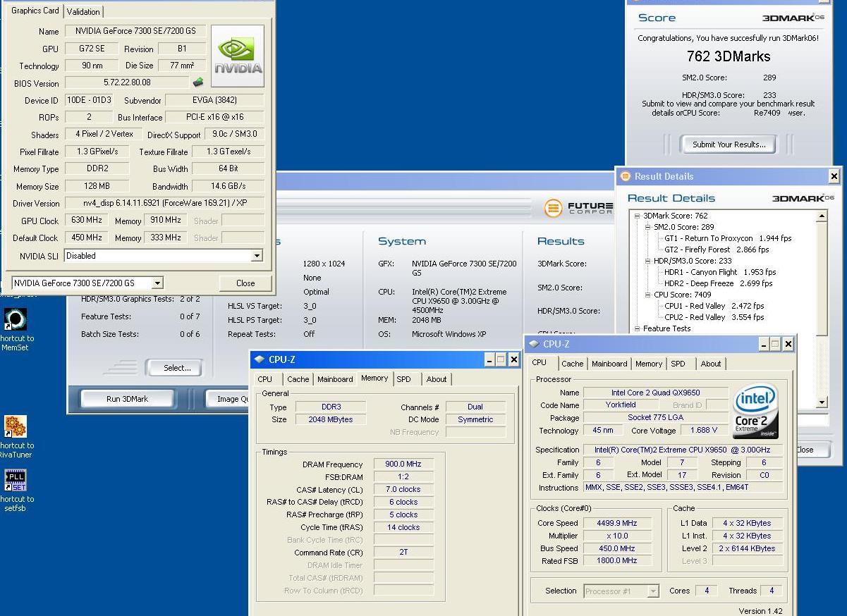Click scroll-up arrow in Result Details
847x616 pixels.
tap(822, 216)
